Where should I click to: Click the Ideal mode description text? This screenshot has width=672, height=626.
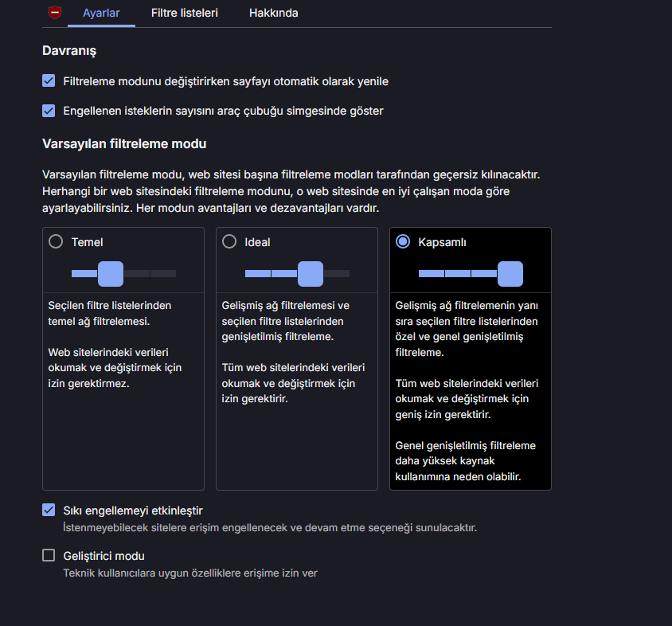coord(294,352)
